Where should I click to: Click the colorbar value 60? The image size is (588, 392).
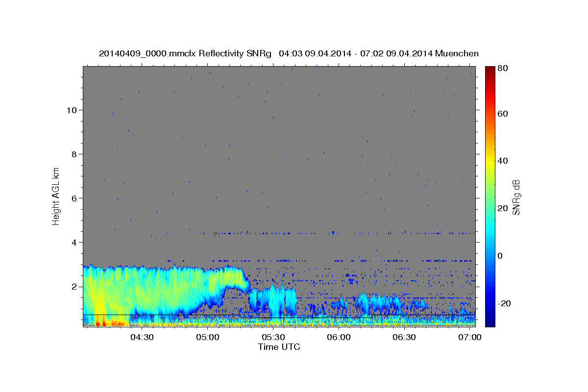pos(502,114)
